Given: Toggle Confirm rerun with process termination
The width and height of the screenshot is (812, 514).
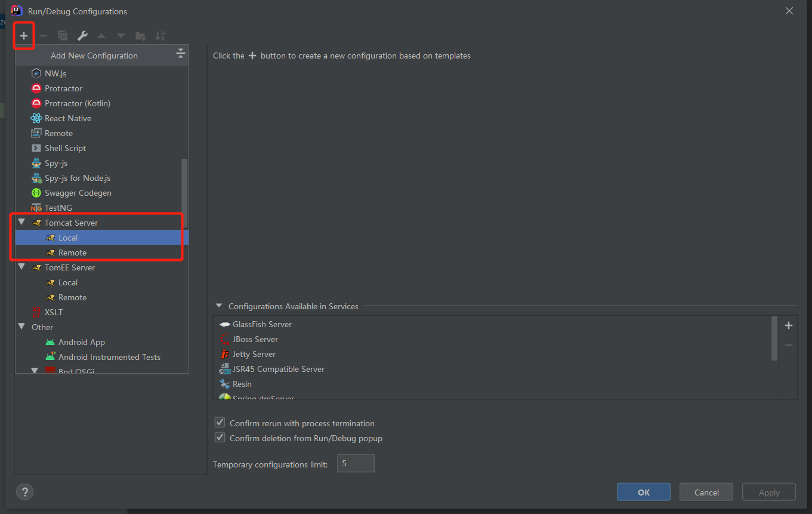Looking at the screenshot, I should 220,422.
